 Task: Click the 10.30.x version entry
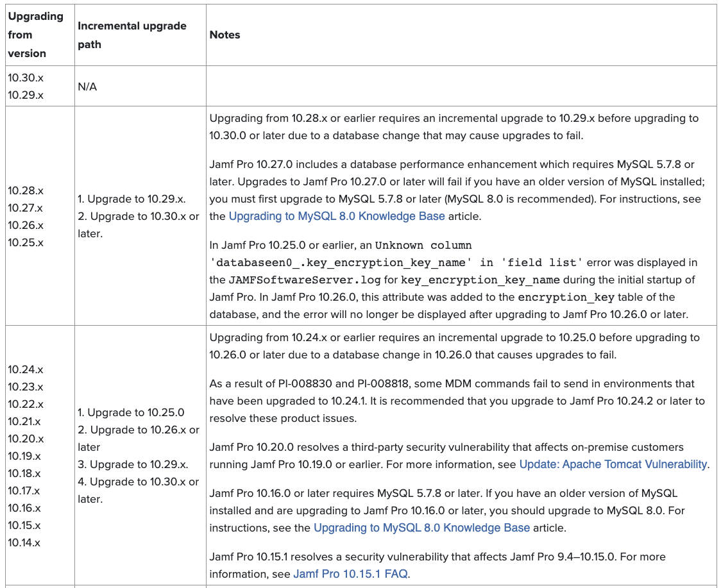coord(26,78)
